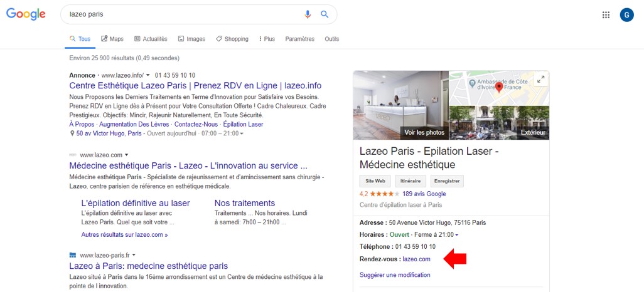644x292 pixels.
Task: Open the Plus more menu
Action: point(267,39)
